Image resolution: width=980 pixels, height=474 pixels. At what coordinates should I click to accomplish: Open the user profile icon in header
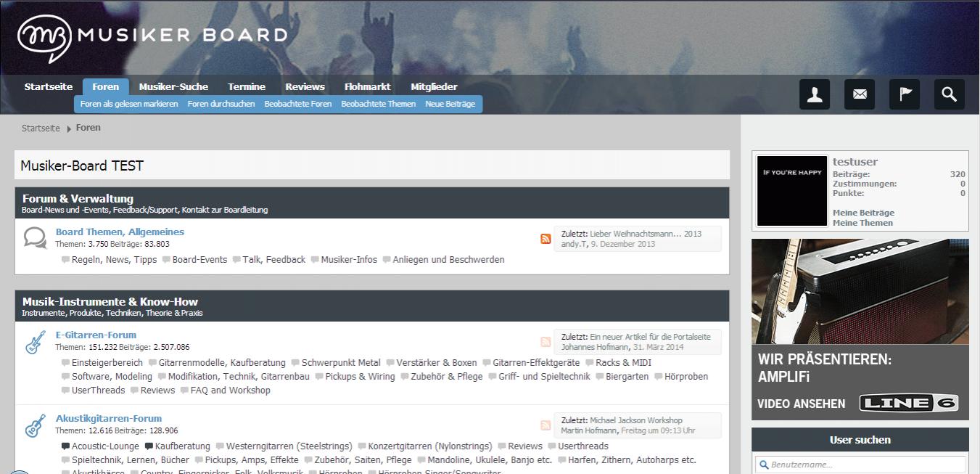[x=815, y=94]
